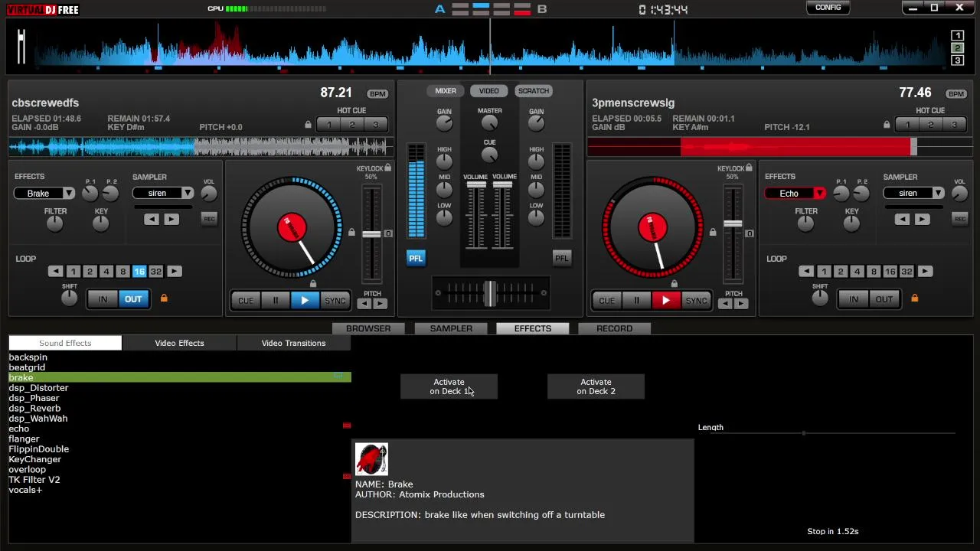The width and height of the screenshot is (980, 551).
Task: Adjust the crossfader
Action: coord(490,293)
